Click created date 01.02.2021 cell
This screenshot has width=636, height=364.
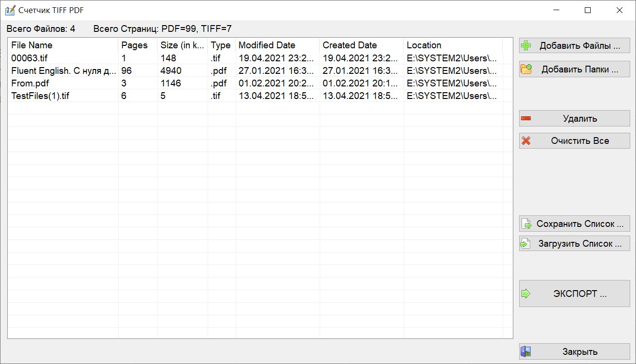click(x=362, y=83)
